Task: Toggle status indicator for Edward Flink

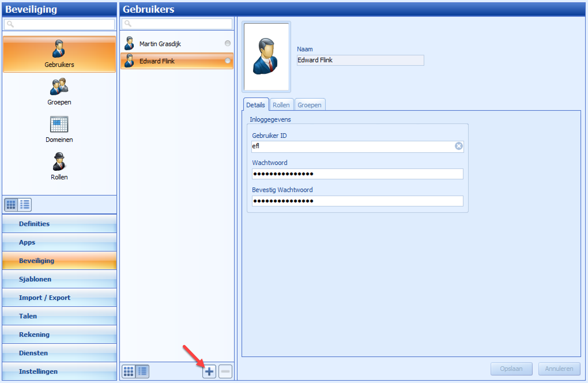Action: [228, 61]
